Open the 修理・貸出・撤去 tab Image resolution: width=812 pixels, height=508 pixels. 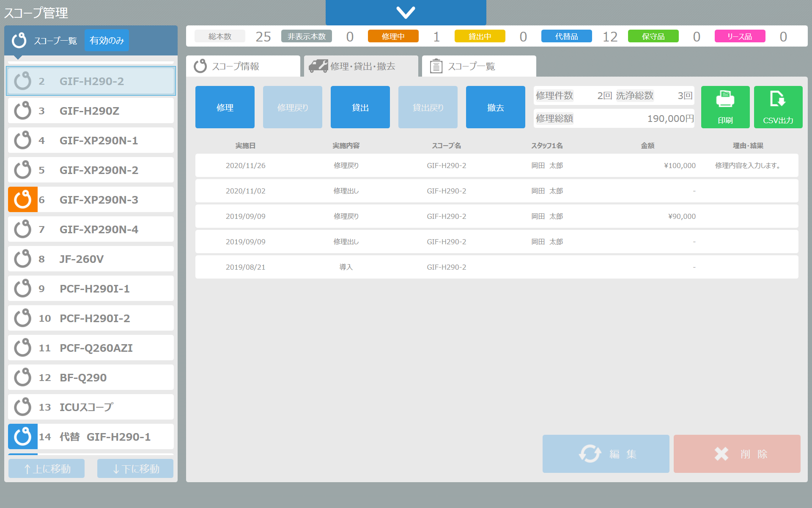coord(361,66)
